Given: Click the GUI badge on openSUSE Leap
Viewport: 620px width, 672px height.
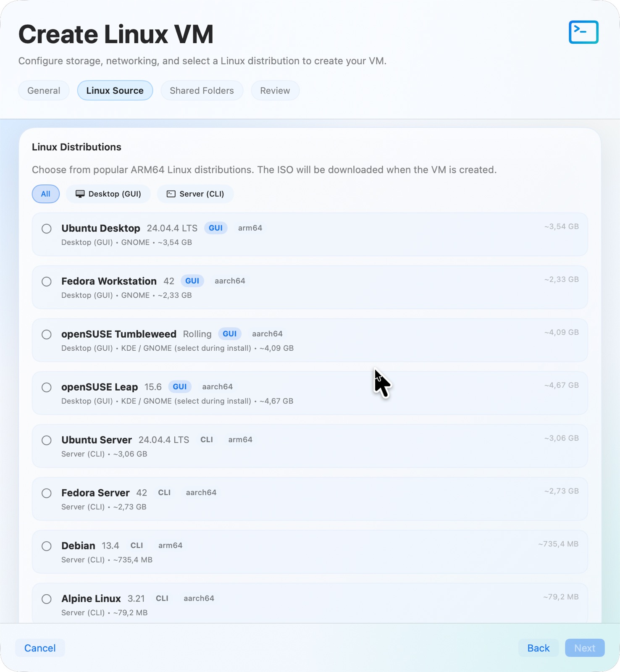Looking at the screenshot, I should (x=179, y=386).
